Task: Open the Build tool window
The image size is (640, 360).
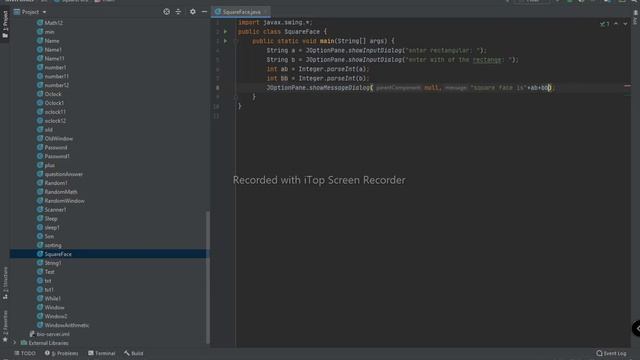Action: coord(134,353)
